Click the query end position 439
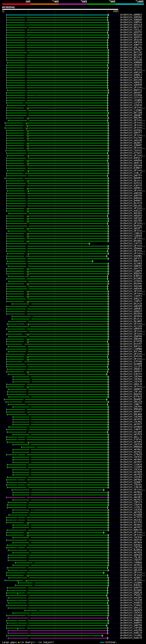Screen dimensions: 146x644 [x=115, y=11]
